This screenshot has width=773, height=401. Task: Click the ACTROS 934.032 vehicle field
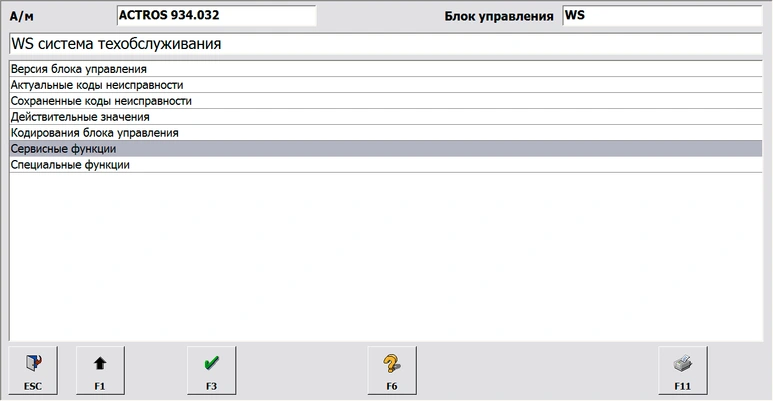tap(216, 16)
